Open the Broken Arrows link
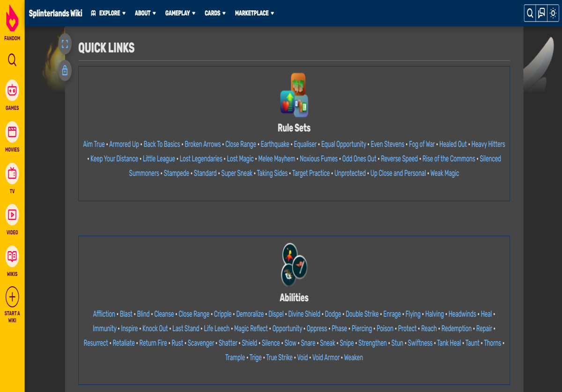This screenshot has height=392, width=562. point(203,144)
